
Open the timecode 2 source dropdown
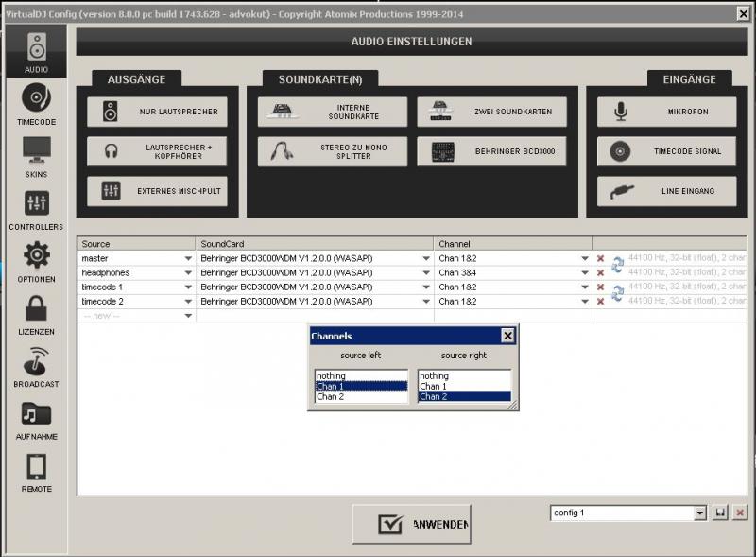pyautogui.click(x=188, y=301)
